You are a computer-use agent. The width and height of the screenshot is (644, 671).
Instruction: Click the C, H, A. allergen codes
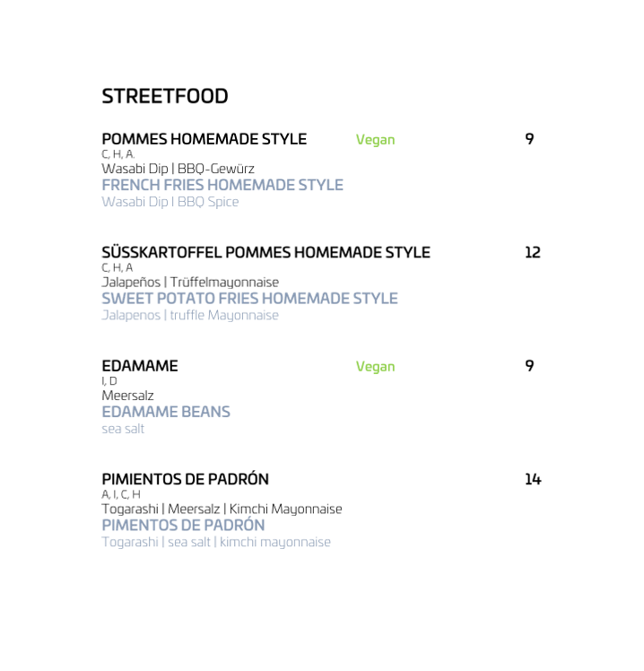118,154
